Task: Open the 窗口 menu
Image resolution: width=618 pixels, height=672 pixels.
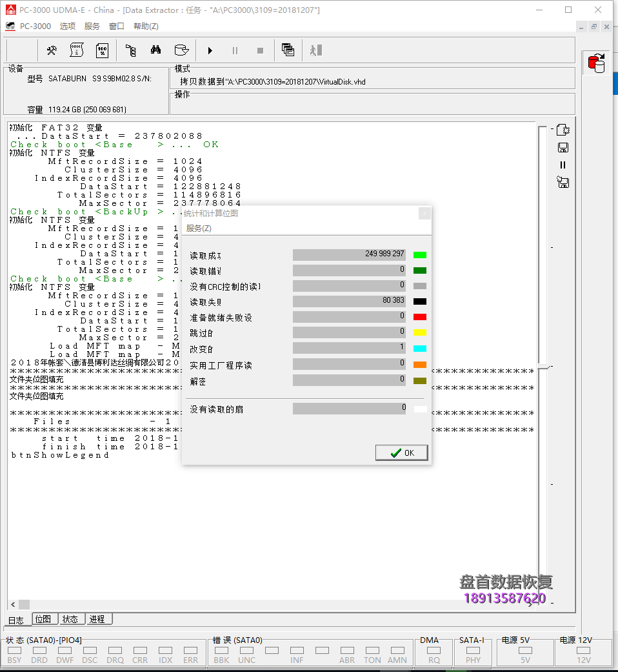Action: 117,26
